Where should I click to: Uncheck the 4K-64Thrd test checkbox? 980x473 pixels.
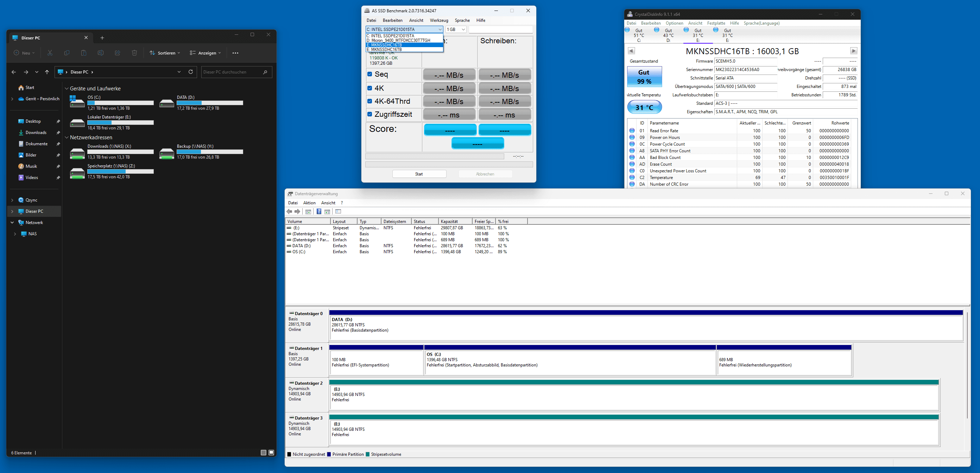pos(370,101)
